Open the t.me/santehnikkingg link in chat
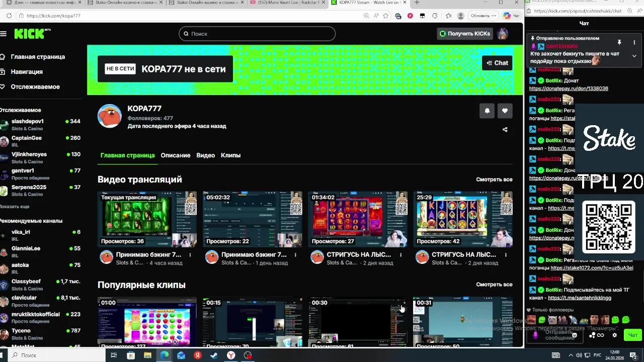This screenshot has height=362, width=644. click(580, 298)
